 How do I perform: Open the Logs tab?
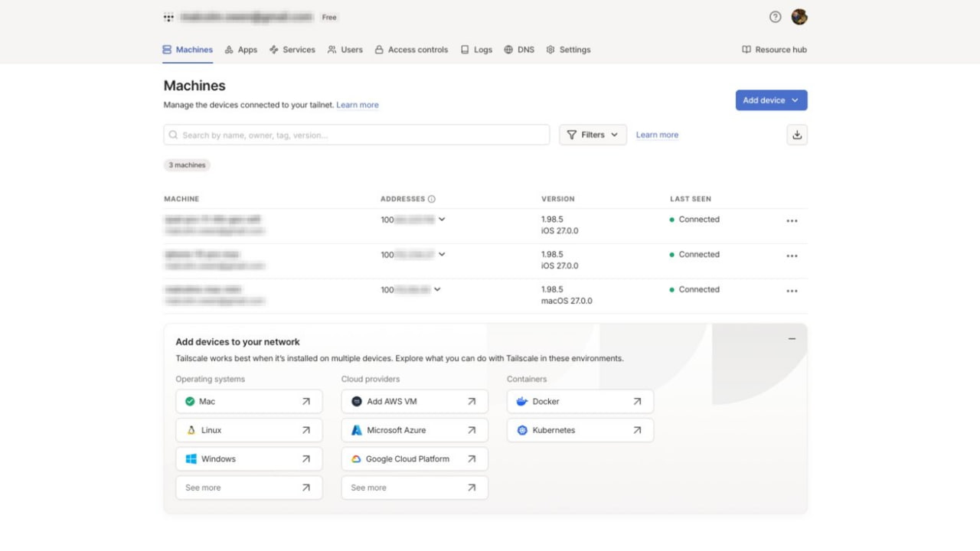476,50
